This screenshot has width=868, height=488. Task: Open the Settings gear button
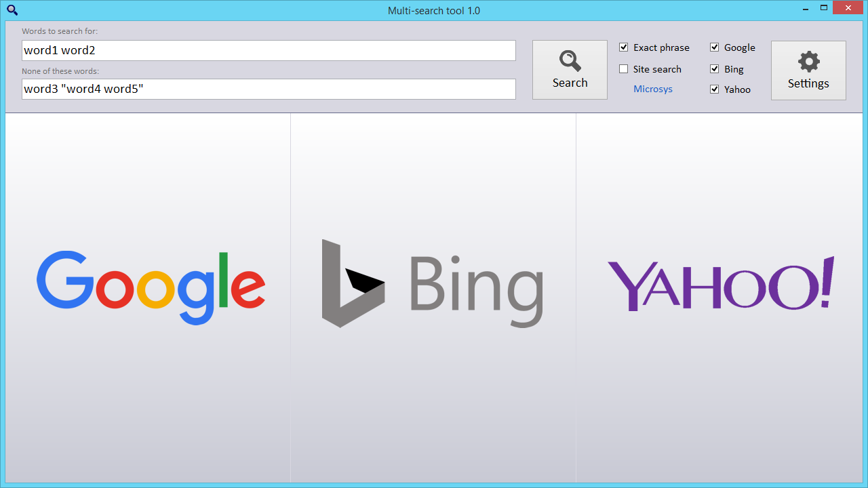(x=808, y=70)
